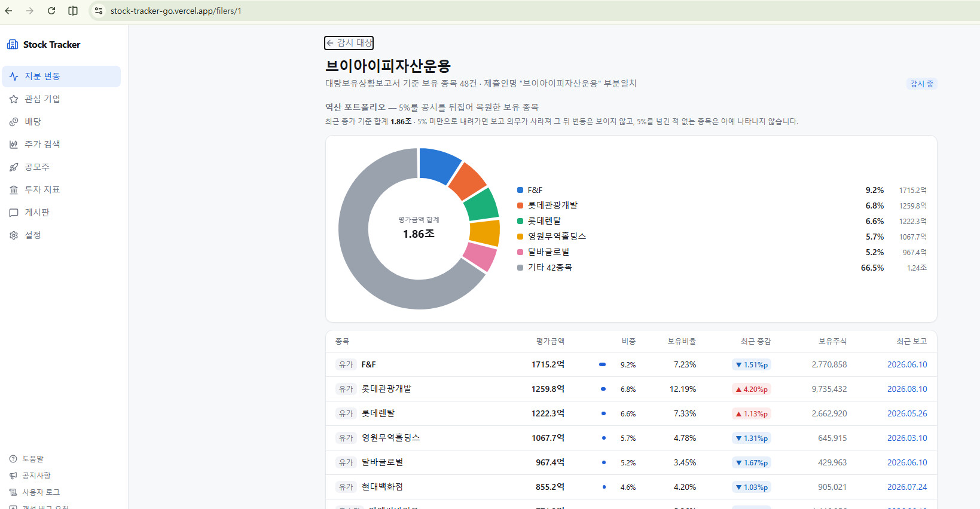Open report dated 2026.03.10 for 영원무역홀딩스
Viewport: 980px width, 509px height.
907,438
